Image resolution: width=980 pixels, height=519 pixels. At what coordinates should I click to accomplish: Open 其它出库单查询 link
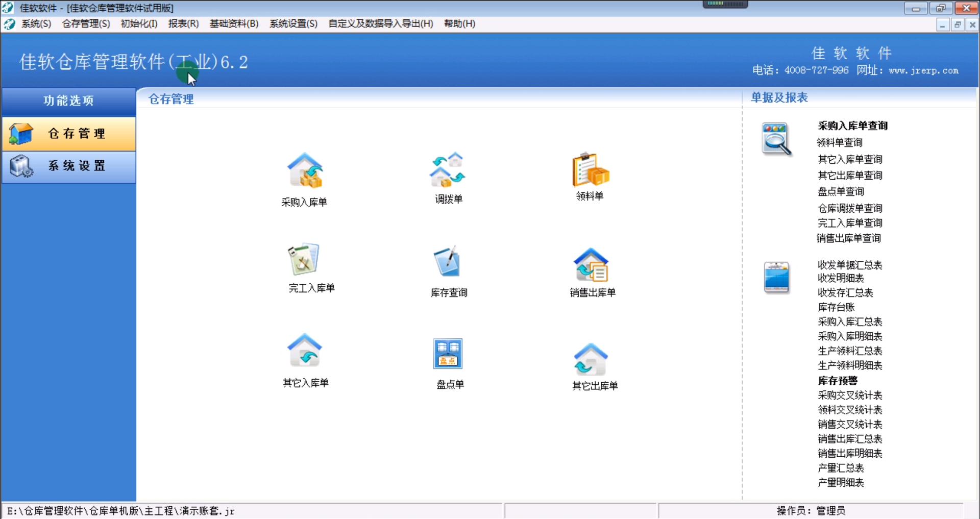click(850, 176)
